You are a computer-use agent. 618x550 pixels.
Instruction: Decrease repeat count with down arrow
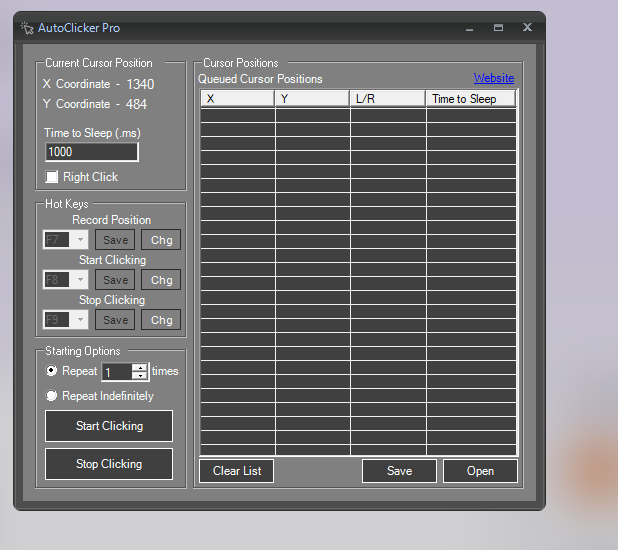[x=140, y=376]
